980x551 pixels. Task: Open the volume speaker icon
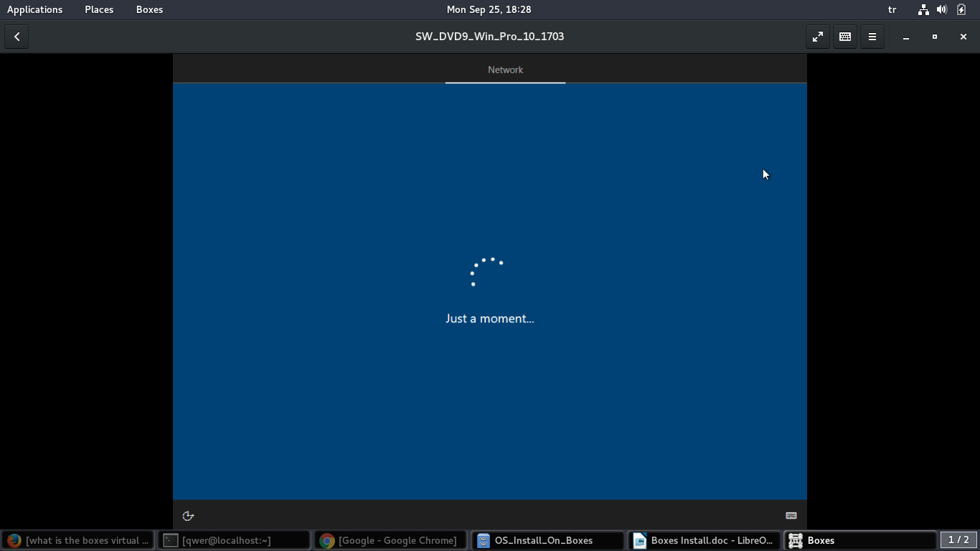tap(942, 9)
